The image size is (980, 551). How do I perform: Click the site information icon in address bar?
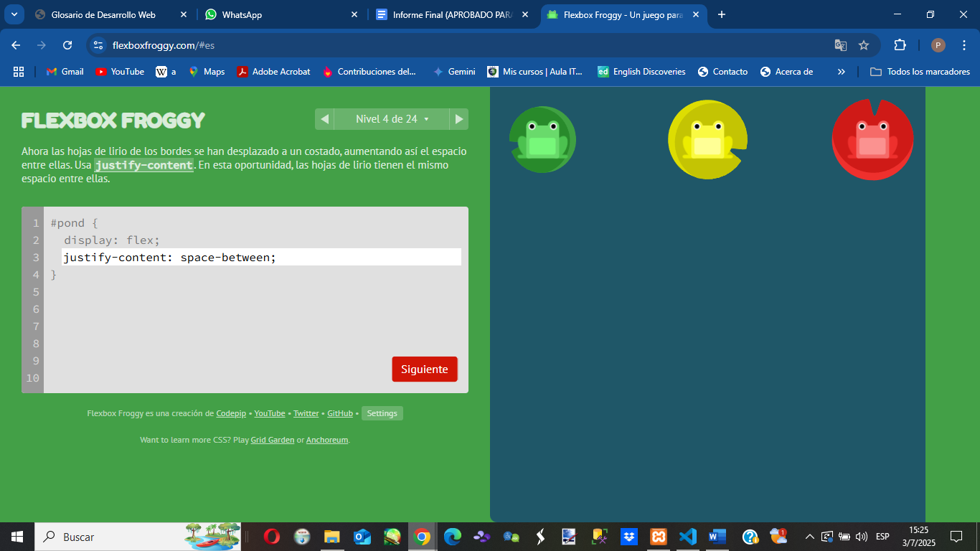(99, 45)
